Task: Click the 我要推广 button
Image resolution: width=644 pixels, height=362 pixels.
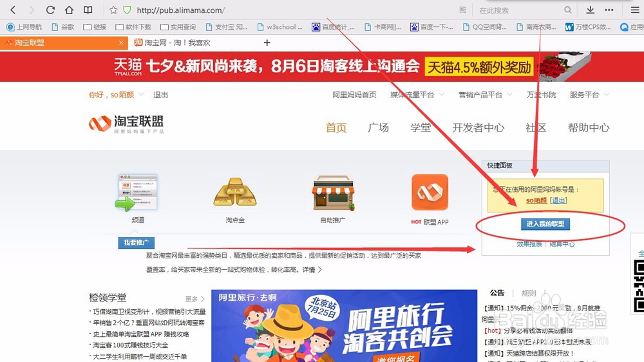Action: coord(137,243)
